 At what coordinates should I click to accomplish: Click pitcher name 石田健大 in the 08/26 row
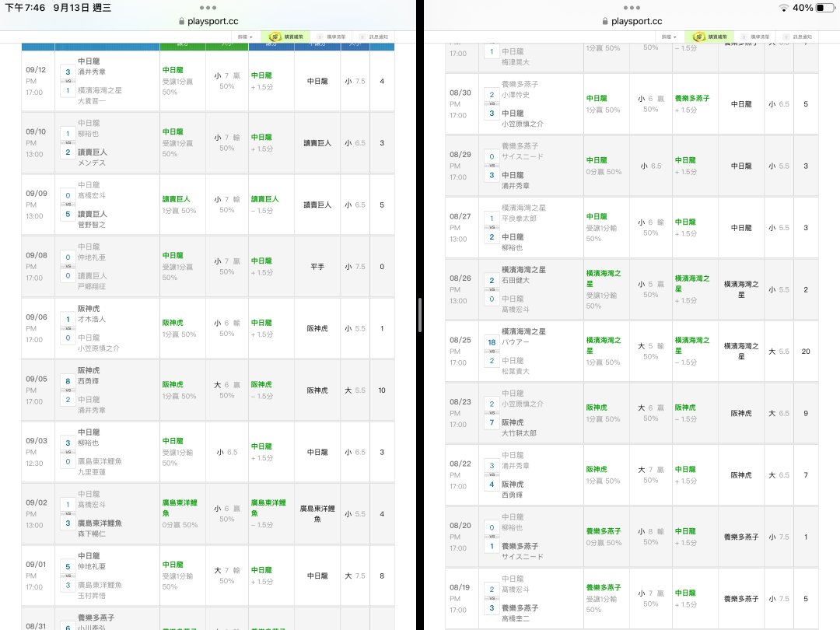click(516, 280)
